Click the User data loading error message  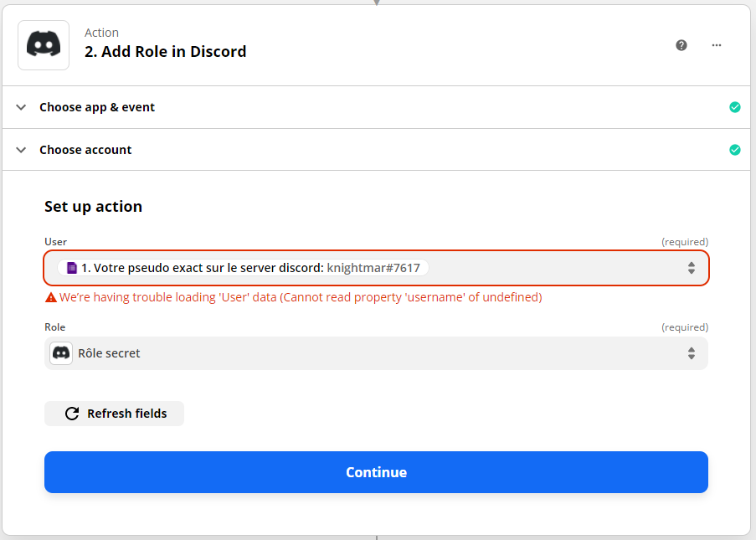click(301, 297)
